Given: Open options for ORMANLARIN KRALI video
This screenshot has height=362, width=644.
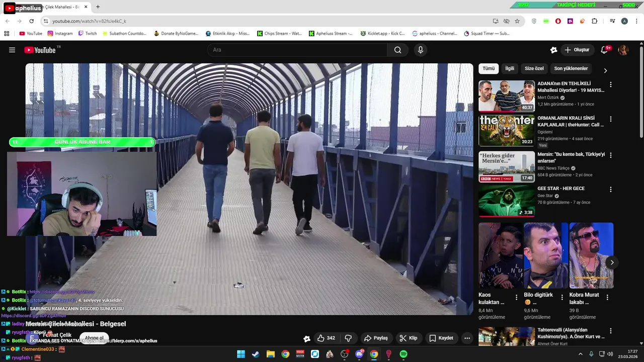Looking at the screenshot, I should tap(611, 119).
